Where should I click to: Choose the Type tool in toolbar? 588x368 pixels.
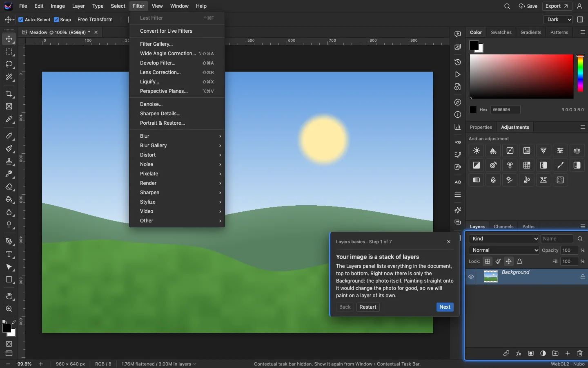click(x=9, y=254)
